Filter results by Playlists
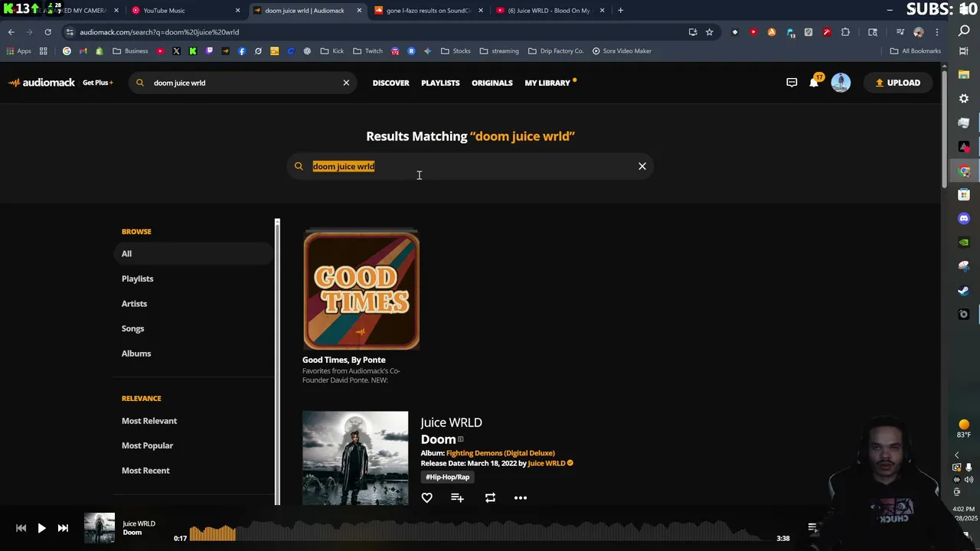Image resolution: width=980 pixels, height=551 pixels. coord(138,279)
